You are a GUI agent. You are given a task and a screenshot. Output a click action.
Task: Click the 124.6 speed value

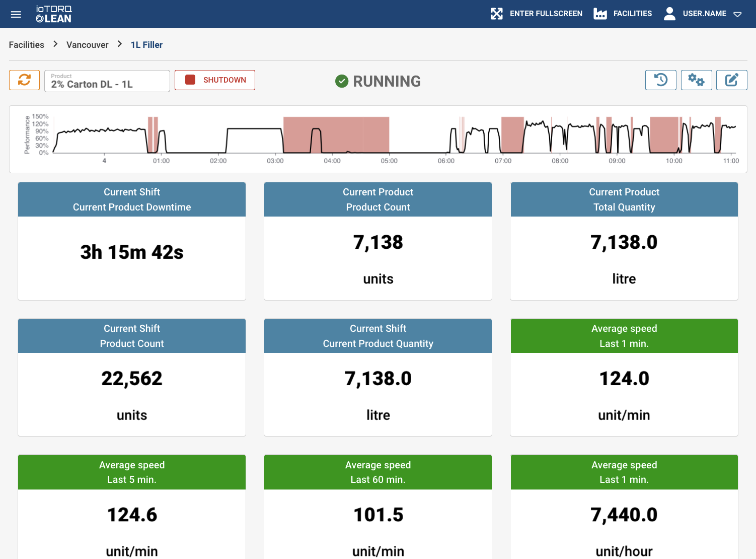pyautogui.click(x=132, y=515)
